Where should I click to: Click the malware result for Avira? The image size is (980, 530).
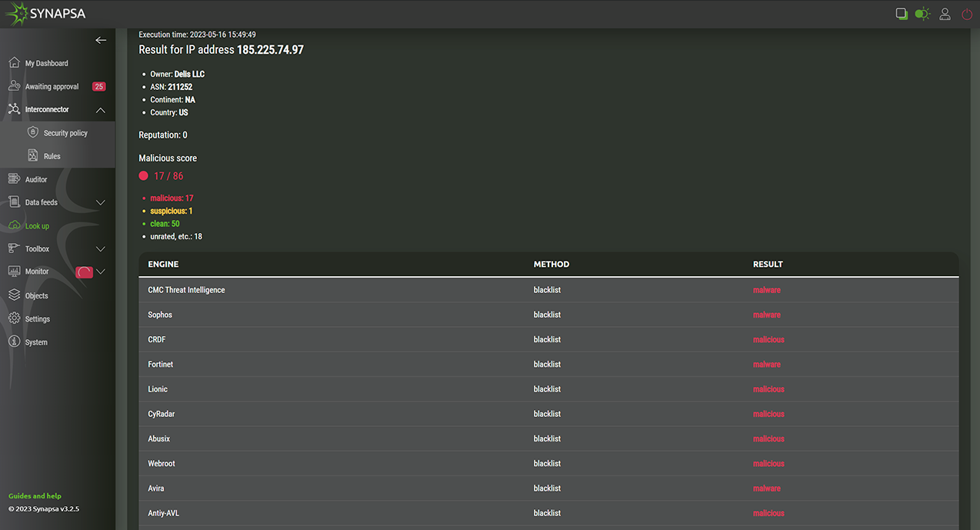767,488
